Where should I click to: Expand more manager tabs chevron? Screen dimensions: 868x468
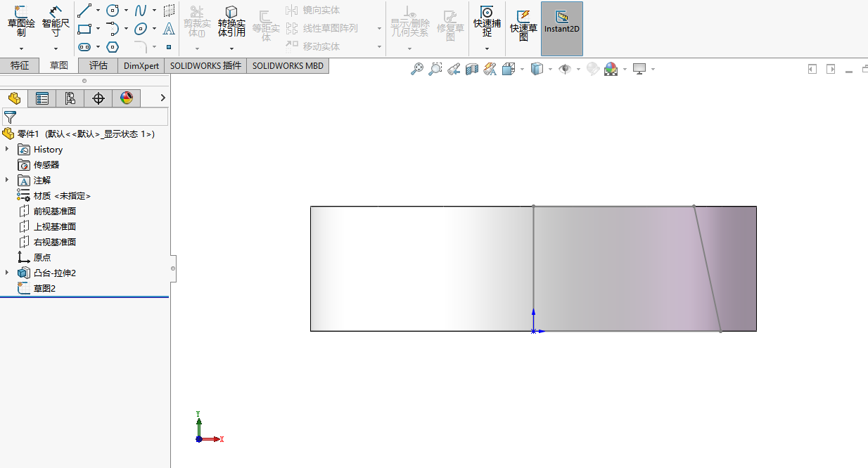(163, 98)
